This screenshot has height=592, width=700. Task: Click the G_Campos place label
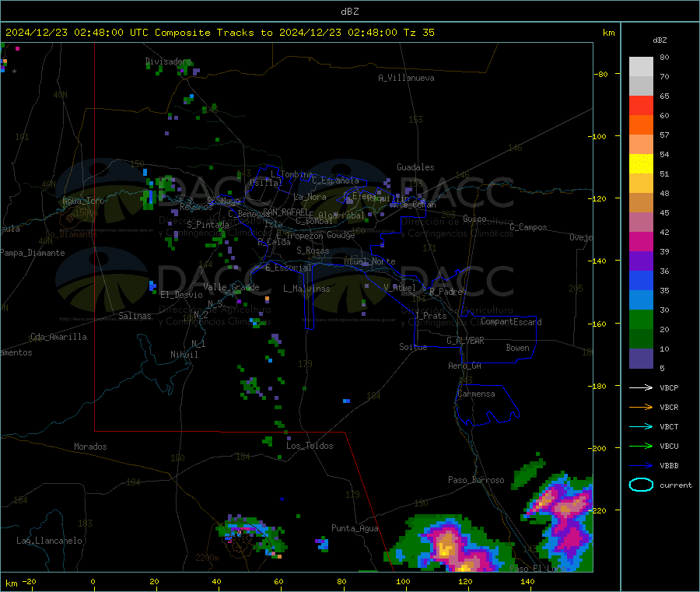[528, 227]
